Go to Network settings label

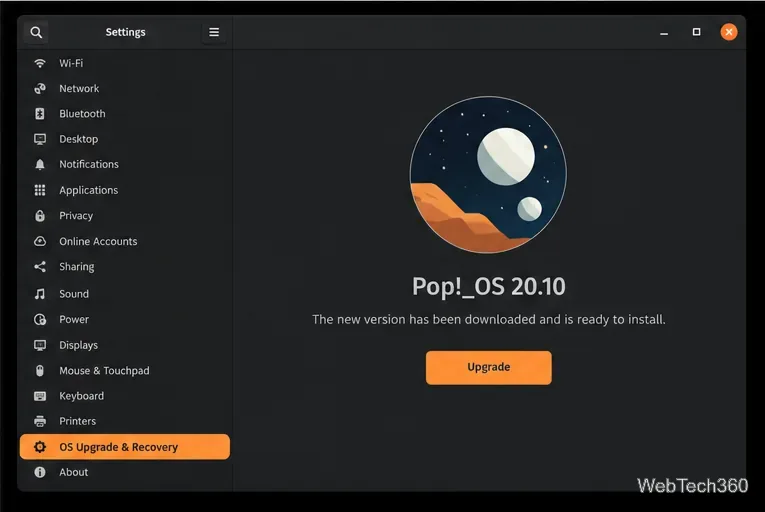(x=79, y=88)
